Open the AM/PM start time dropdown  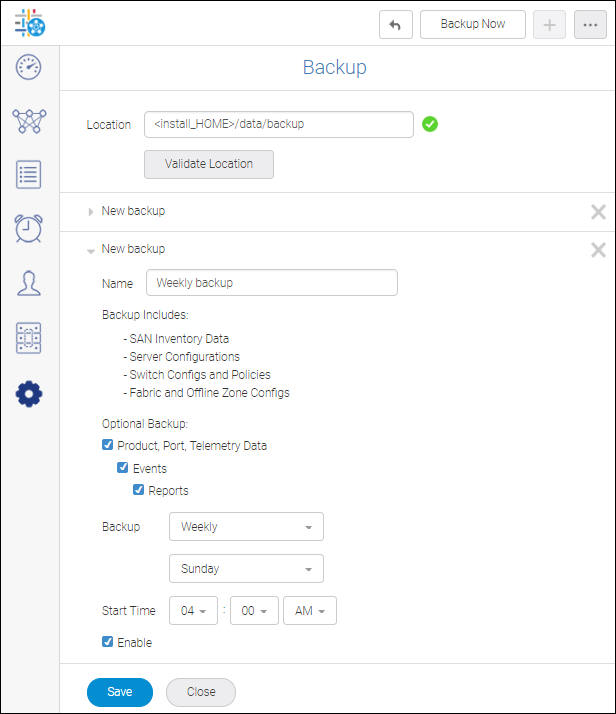pos(310,611)
